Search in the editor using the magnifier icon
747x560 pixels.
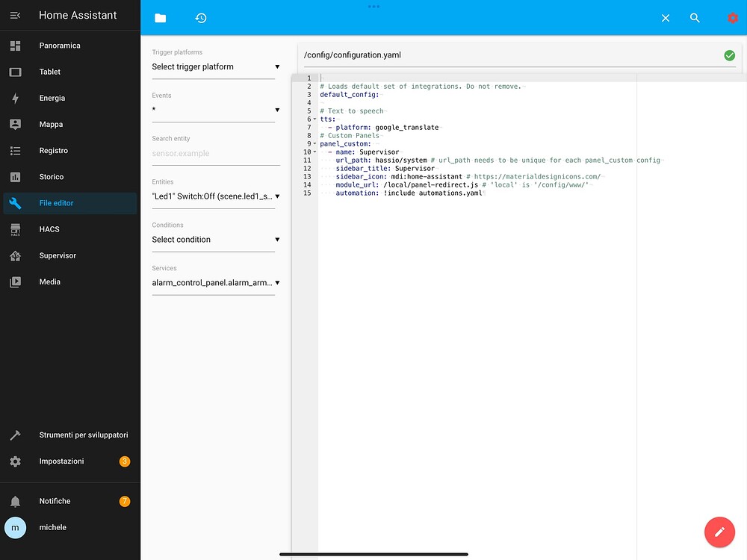(695, 17)
